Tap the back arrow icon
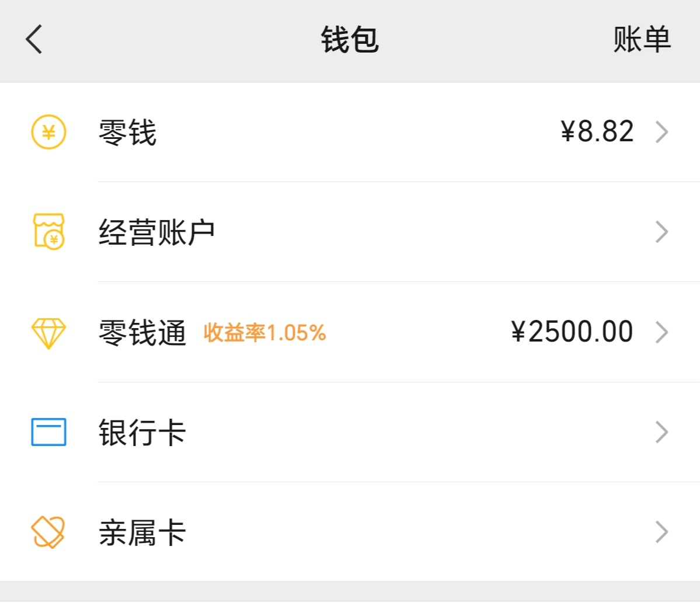Image resolution: width=700 pixels, height=606 pixels. [34, 40]
